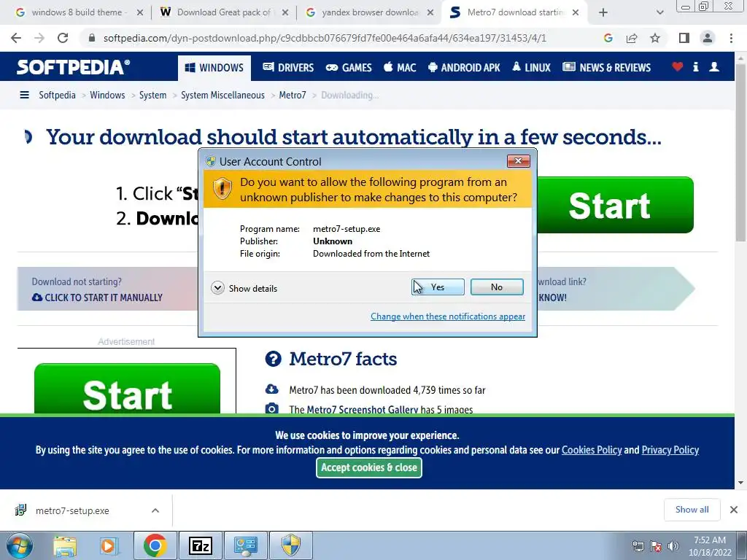Open NEWS & REVIEWS section
The width and height of the screenshot is (747, 560).
tap(606, 68)
